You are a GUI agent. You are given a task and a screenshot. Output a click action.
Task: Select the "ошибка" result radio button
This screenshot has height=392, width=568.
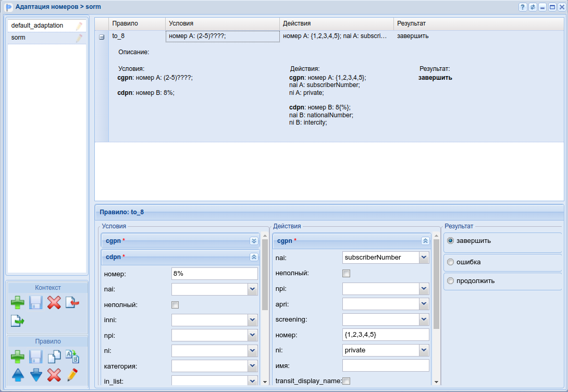451,262
